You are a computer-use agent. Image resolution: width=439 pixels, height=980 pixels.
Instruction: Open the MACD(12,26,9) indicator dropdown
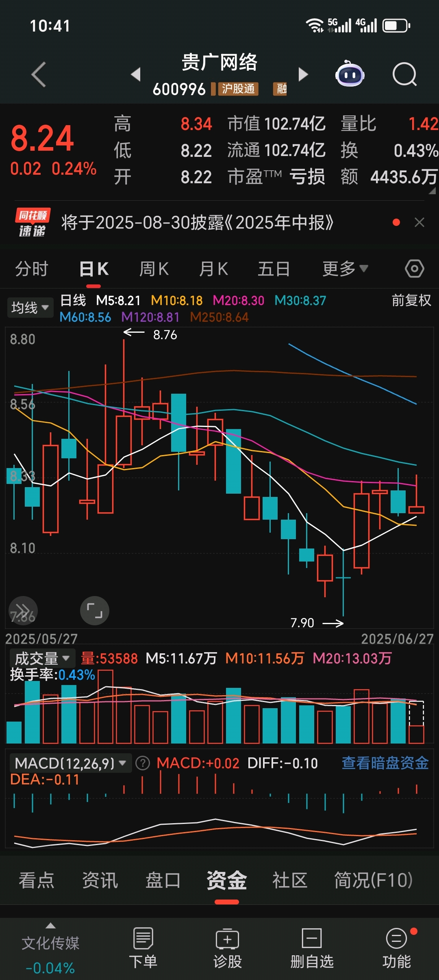(71, 763)
